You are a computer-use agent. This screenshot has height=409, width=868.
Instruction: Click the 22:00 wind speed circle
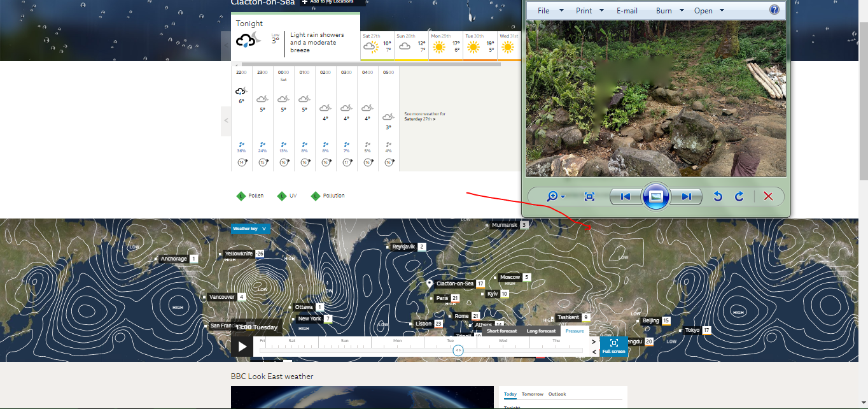242,162
